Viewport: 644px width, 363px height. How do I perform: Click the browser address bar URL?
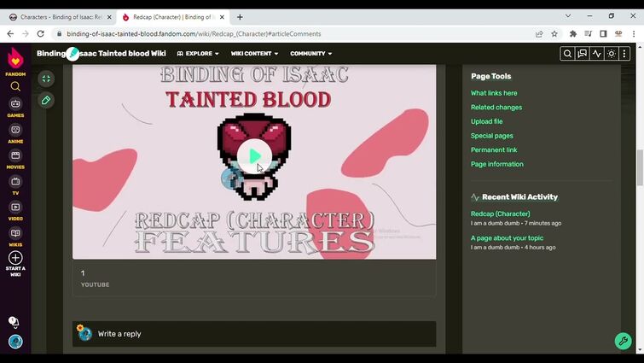194,33
